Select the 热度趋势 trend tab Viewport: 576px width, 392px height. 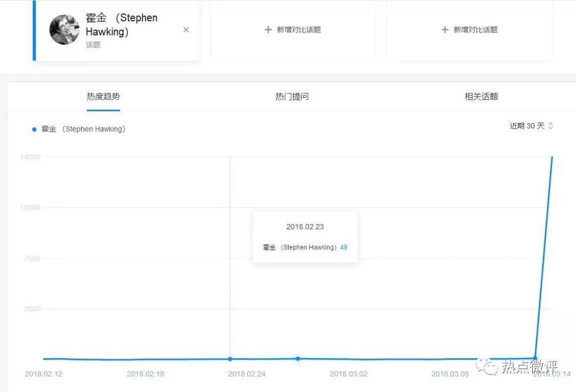coord(103,97)
